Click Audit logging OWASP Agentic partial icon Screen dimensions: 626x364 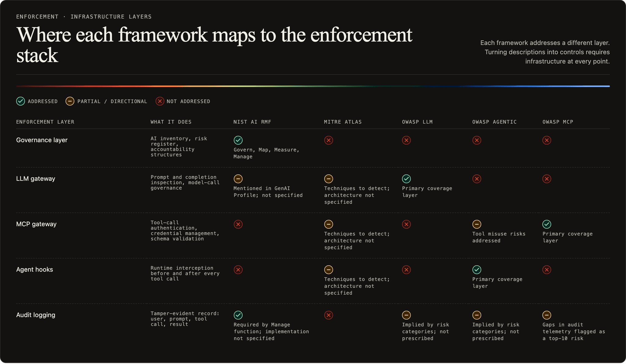point(477,315)
